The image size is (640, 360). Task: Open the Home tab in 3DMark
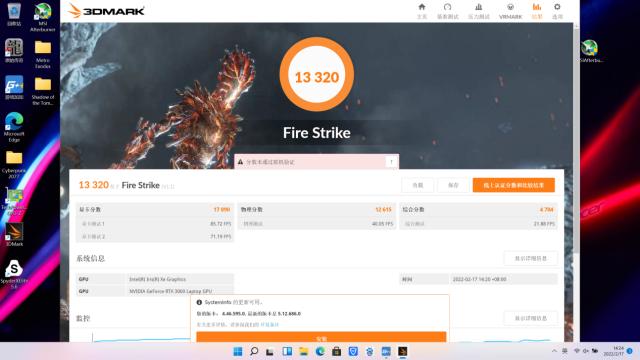point(422,11)
